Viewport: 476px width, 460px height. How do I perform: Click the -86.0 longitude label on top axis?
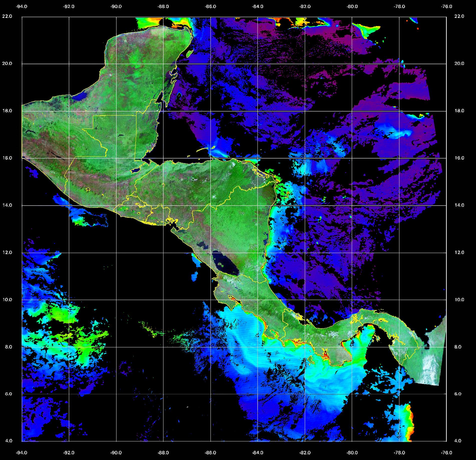210,7
